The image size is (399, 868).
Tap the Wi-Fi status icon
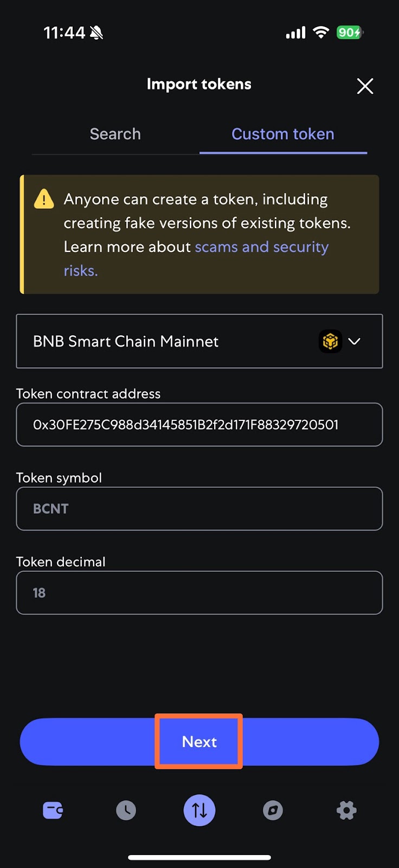point(321,33)
